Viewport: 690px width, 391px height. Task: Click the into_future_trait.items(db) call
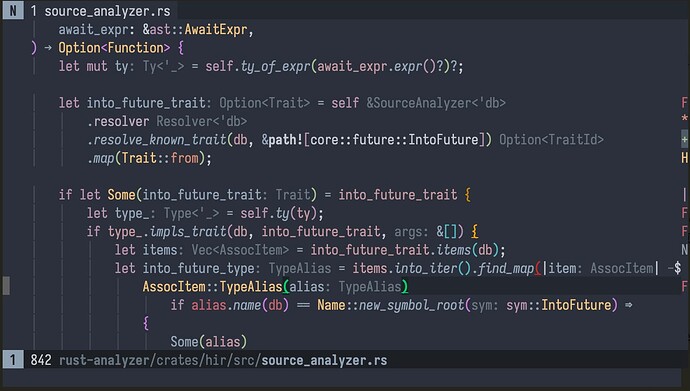(404, 250)
